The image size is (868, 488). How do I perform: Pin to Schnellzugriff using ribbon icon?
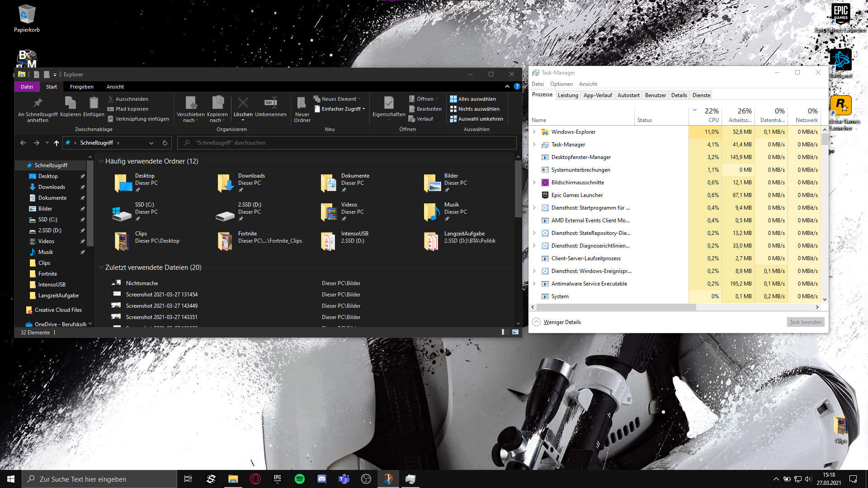tap(38, 103)
